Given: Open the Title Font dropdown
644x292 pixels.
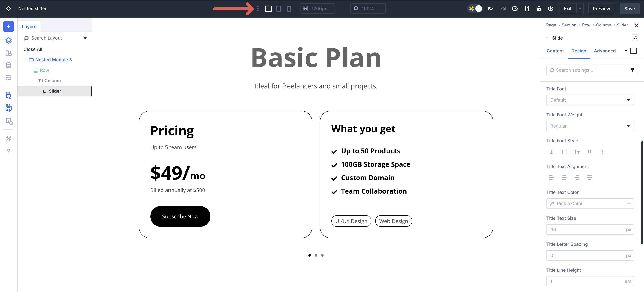Looking at the screenshot, I should [x=590, y=100].
